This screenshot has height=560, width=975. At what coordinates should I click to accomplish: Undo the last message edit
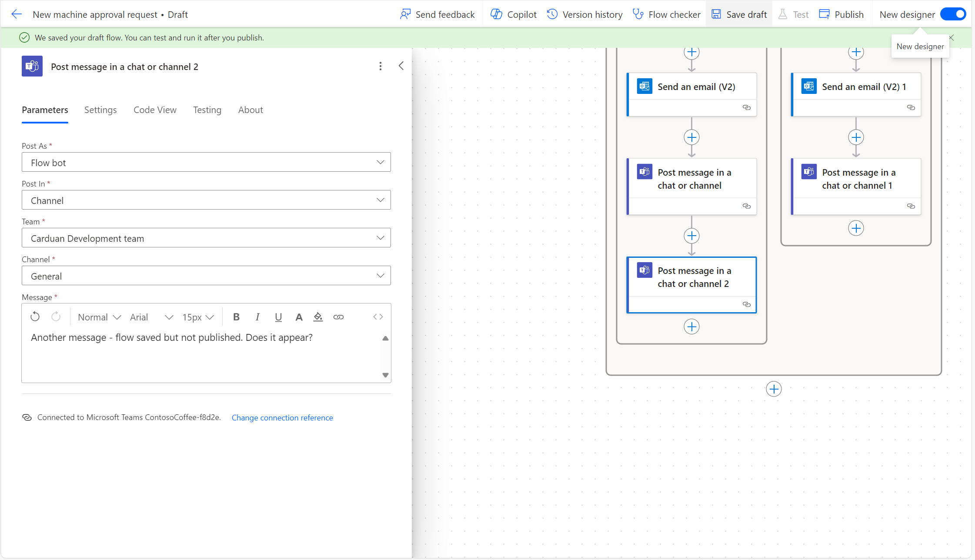coord(35,317)
